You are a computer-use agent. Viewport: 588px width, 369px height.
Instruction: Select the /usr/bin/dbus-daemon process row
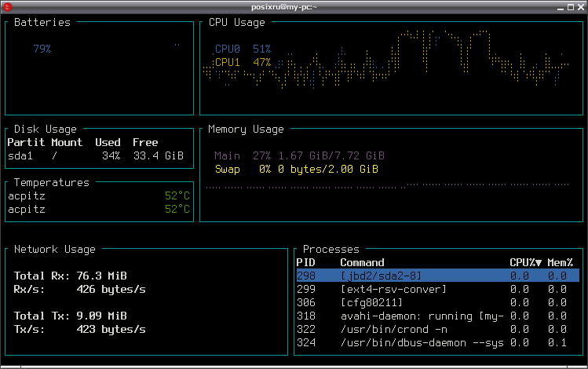[437, 343]
